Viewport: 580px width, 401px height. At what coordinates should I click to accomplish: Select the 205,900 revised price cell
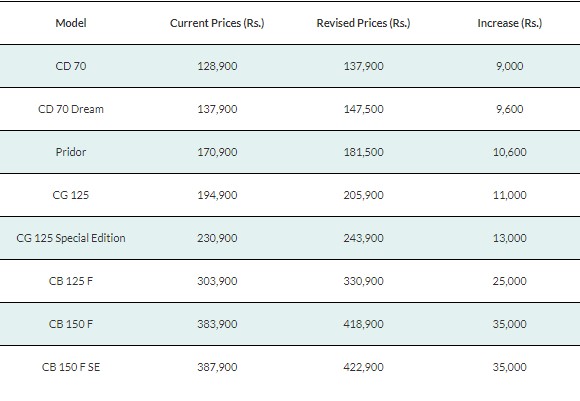pos(363,195)
